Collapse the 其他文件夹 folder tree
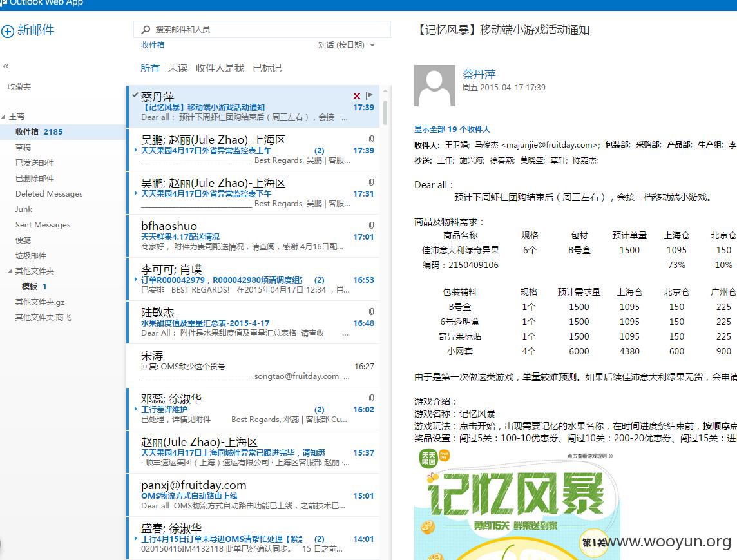Image resolution: width=737 pixels, height=560 pixels. (x=10, y=271)
